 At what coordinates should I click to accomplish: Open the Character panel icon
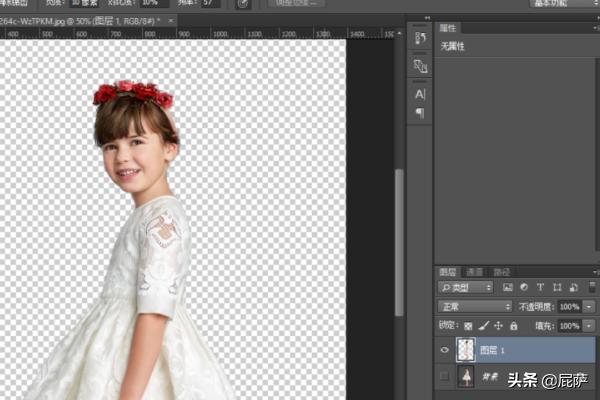click(420, 94)
